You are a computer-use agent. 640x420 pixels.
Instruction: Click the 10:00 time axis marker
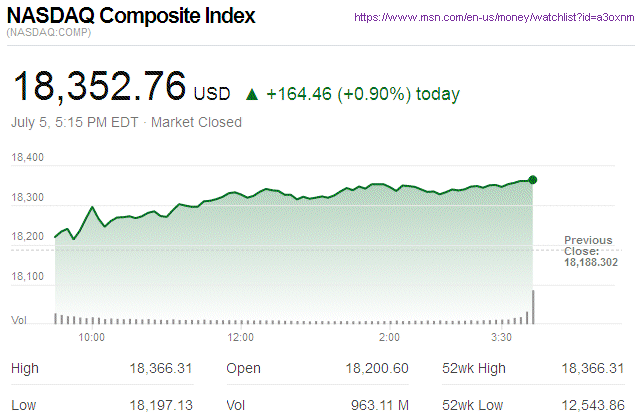click(x=92, y=337)
